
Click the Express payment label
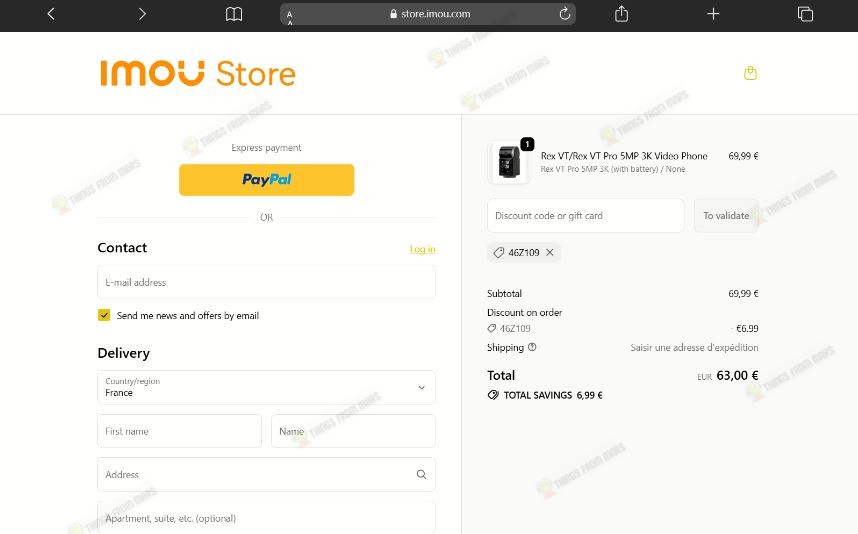(266, 148)
